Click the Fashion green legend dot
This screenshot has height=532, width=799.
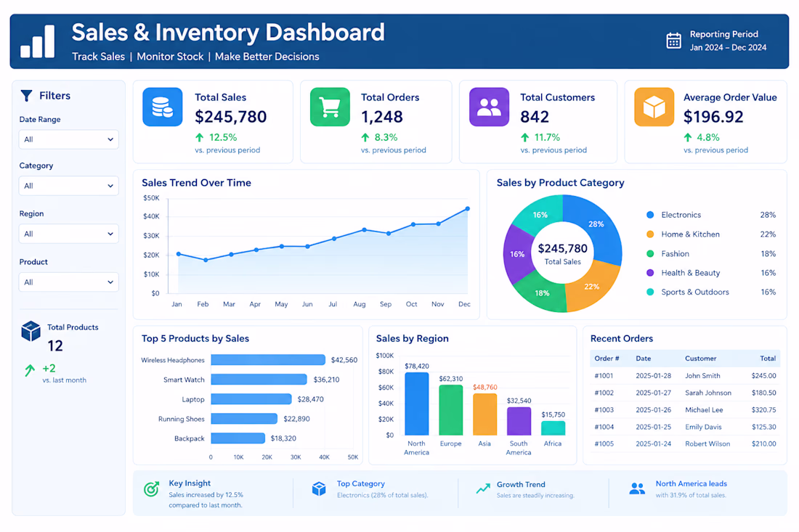tap(650, 253)
